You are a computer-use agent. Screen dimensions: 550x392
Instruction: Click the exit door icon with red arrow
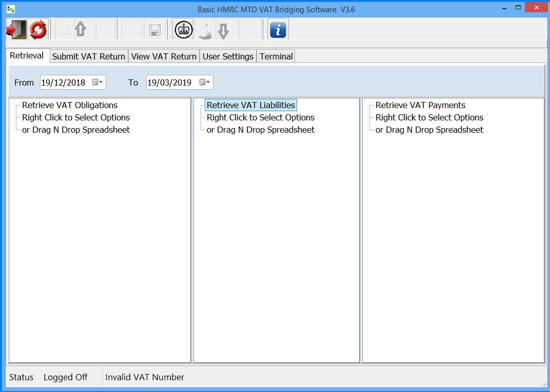16,29
